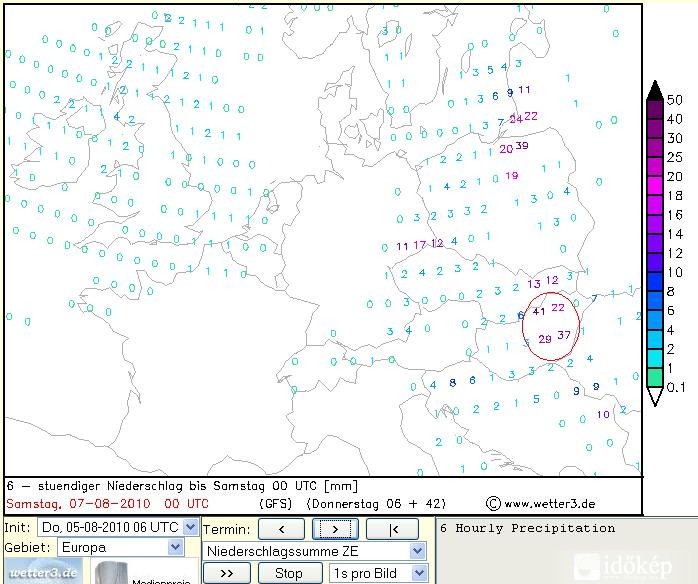Viewport: 698px width, 584px height.
Task: Jump to first Termin step
Action: 392,529
